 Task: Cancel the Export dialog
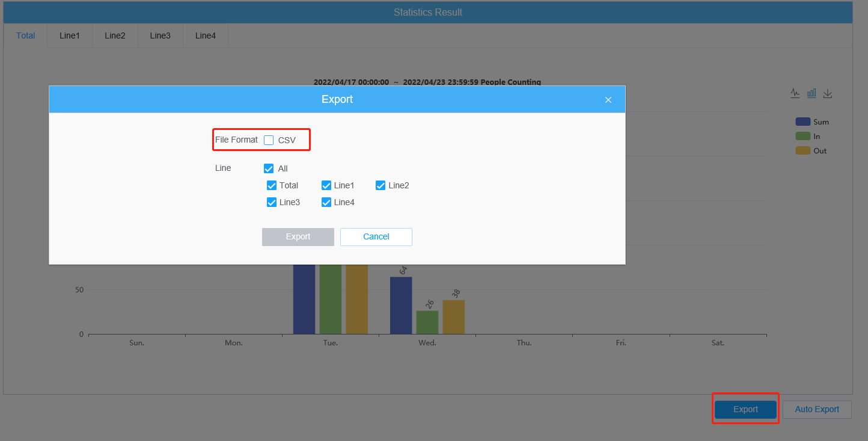pyautogui.click(x=376, y=237)
